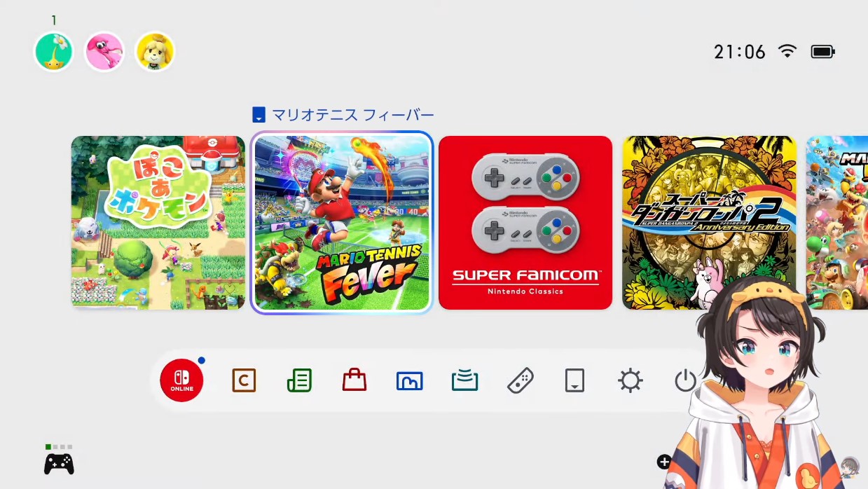
Task: Open Virtual Game Cards icon
Action: click(x=574, y=380)
